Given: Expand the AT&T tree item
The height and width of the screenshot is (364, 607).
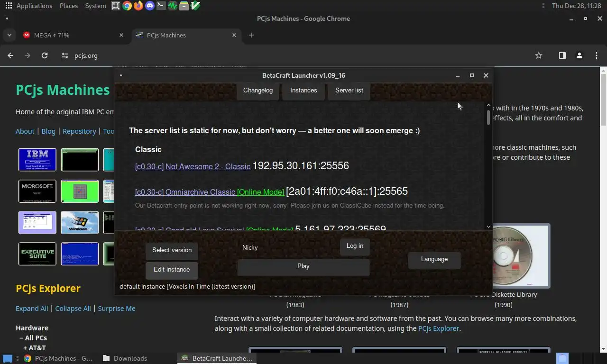Looking at the screenshot, I should point(35,348).
